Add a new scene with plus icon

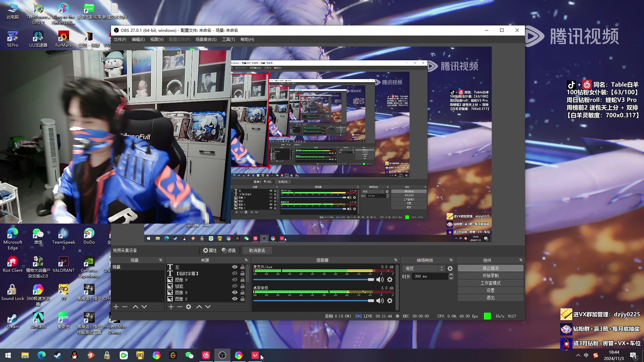116,307
